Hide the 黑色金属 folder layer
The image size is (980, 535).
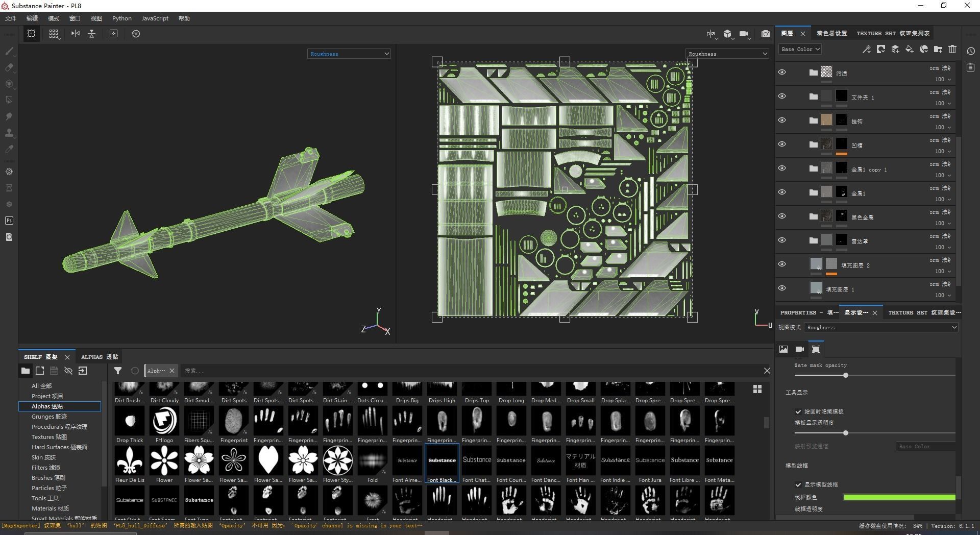782,216
